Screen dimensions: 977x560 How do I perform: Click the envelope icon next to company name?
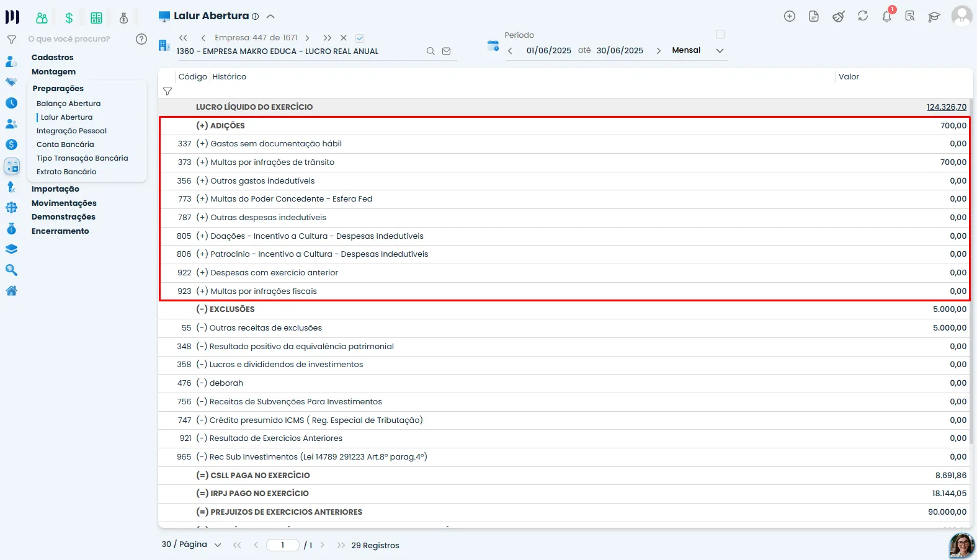click(x=446, y=51)
